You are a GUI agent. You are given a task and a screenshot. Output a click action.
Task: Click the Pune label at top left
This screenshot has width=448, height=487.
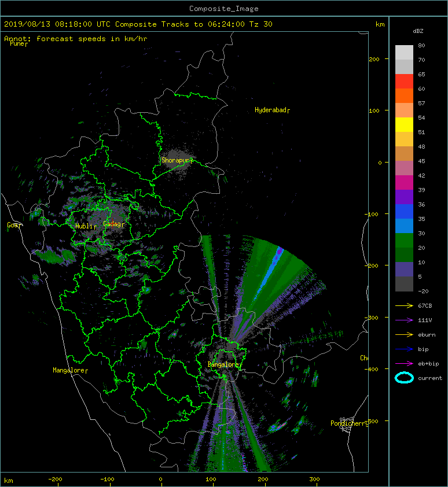pyautogui.click(x=19, y=44)
